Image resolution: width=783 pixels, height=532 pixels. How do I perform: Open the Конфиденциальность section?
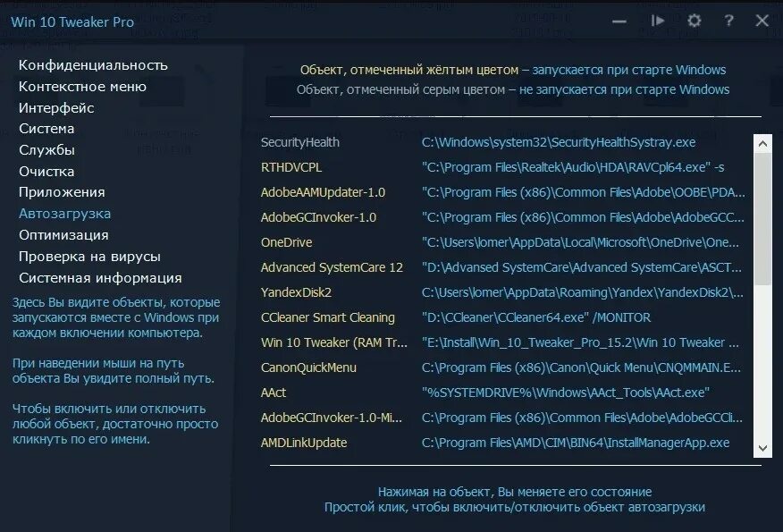[93, 65]
